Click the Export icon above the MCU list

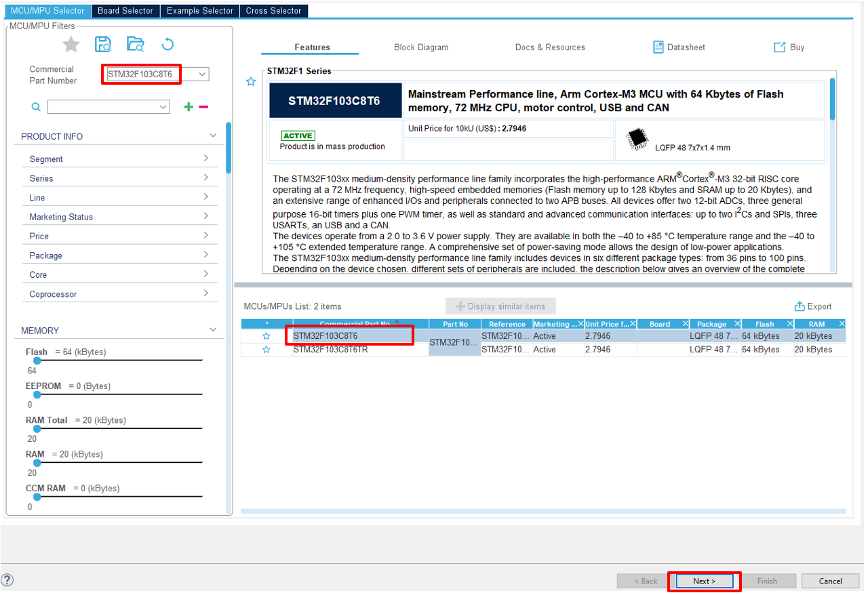(800, 306)
